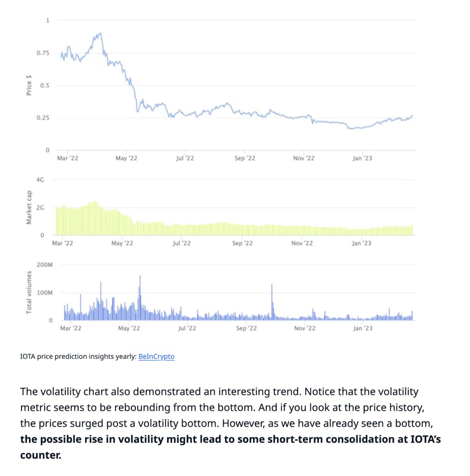Select the 200M volume axis label

44,265
